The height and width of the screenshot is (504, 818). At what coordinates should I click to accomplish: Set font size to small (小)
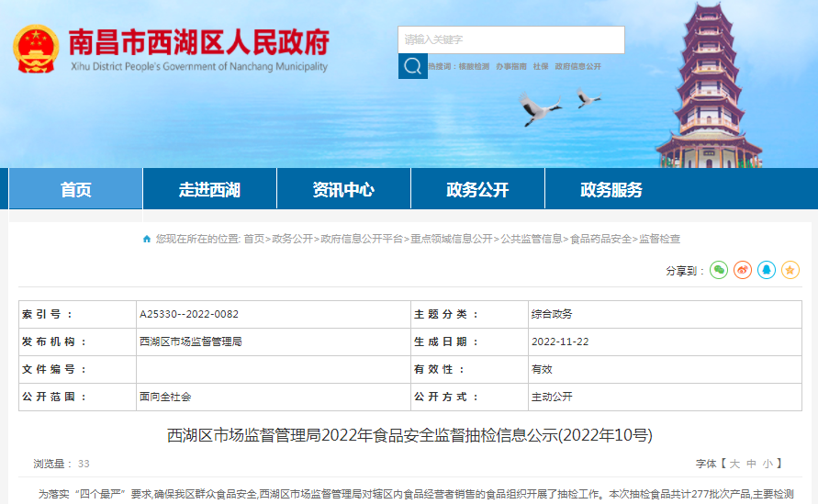pos(767,464)
